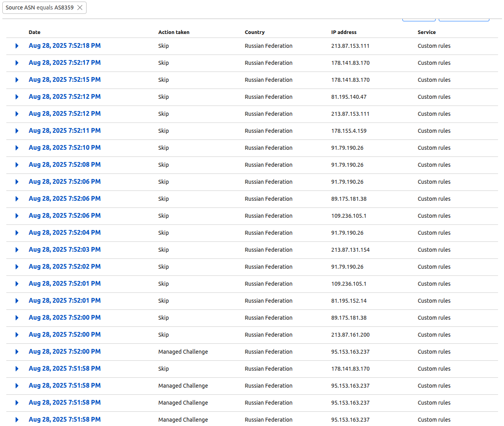
Task: Click the IP address column header
Action: pyautogui.click(x=344, y=32)
